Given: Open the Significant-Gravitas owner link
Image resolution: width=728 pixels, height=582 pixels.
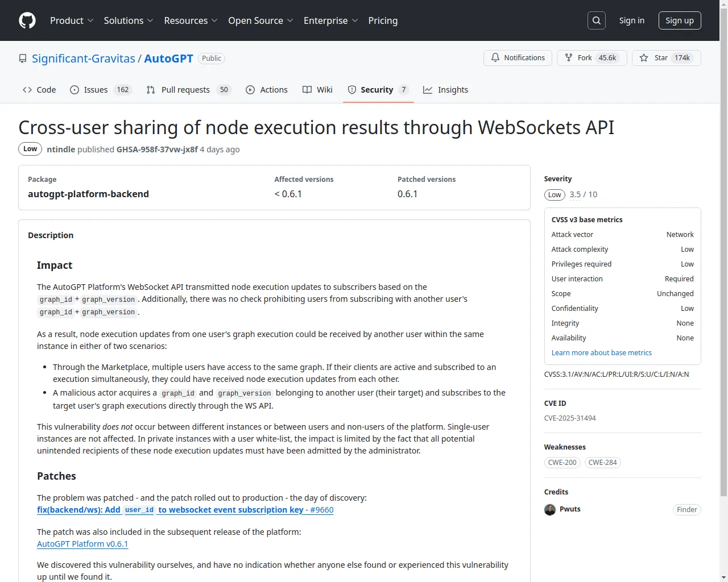Looking at the screenshot, I should click(84, 59).
